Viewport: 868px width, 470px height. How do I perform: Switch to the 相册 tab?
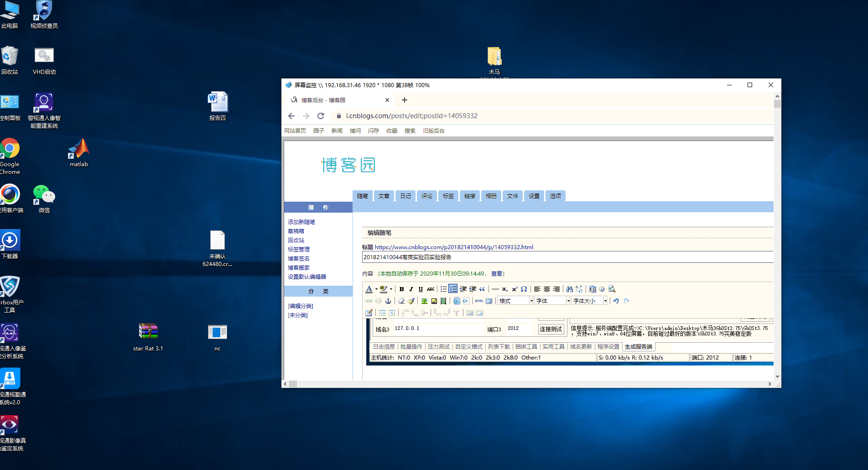491,196
